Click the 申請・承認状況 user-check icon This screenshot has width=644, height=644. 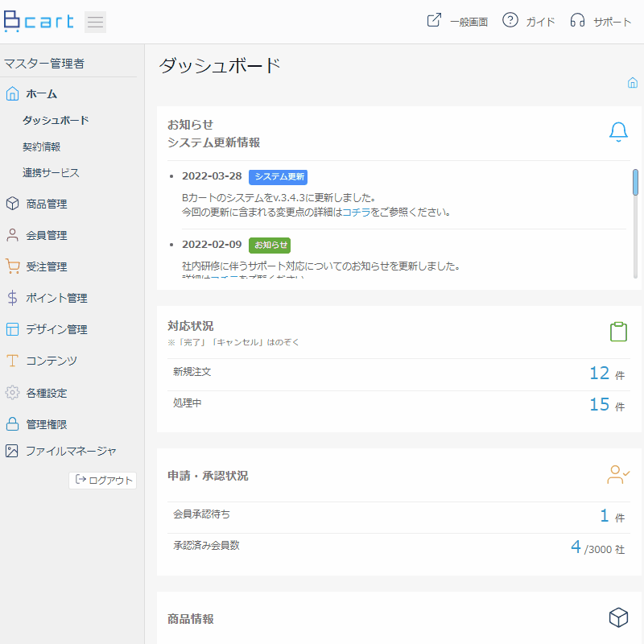coord(618,475)
